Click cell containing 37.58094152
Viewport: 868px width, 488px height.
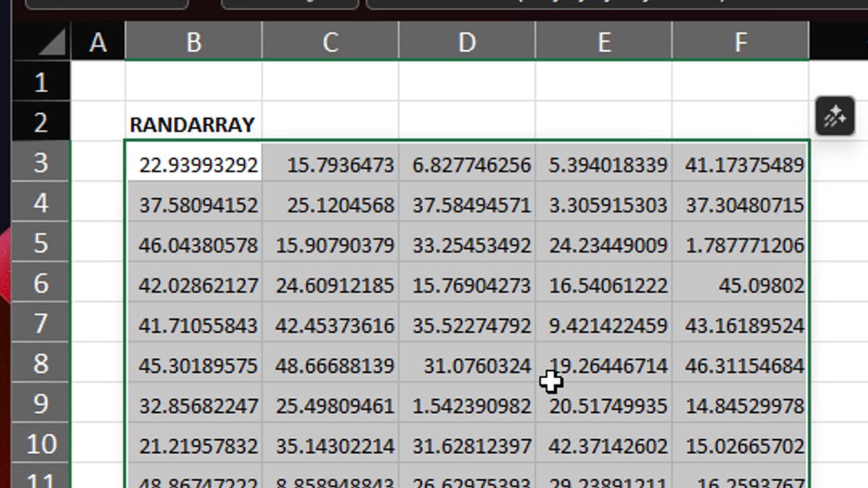[193, 202]
